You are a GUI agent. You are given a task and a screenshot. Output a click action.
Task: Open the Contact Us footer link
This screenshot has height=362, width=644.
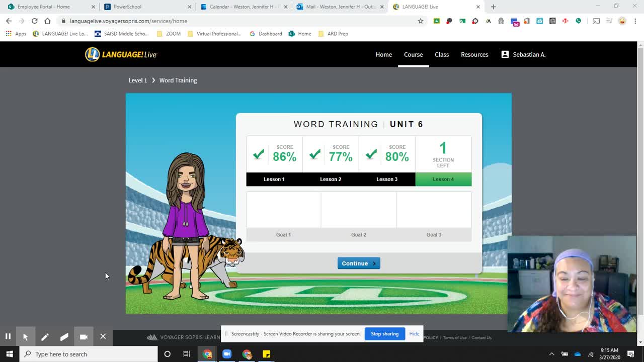point(481,338)
